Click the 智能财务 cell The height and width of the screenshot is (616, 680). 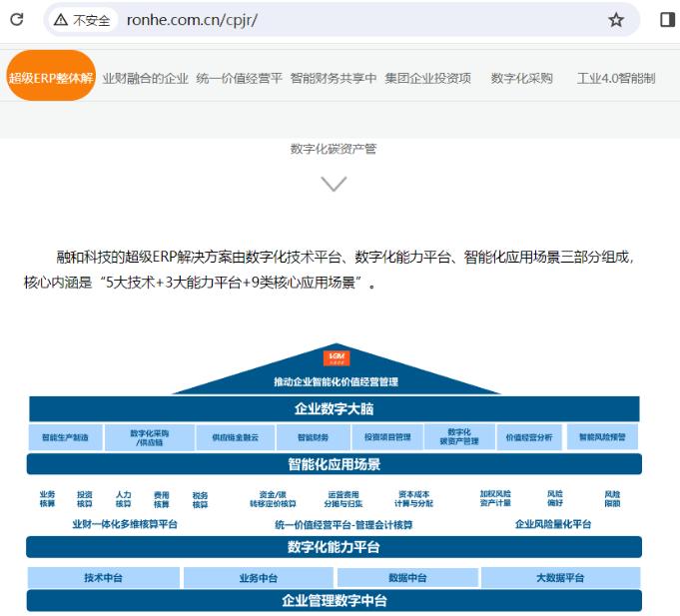pyautogui.click(x=314, y=437)
